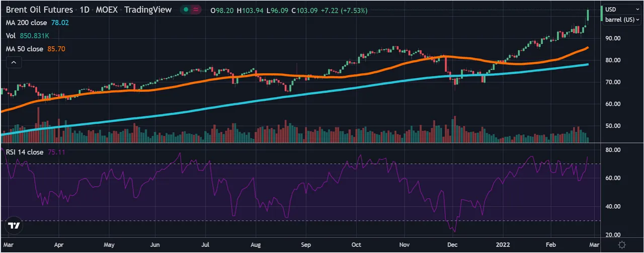Click the RSI value 75.11
This screenshot has height=253, width=644.
click(x=57, y=152)
